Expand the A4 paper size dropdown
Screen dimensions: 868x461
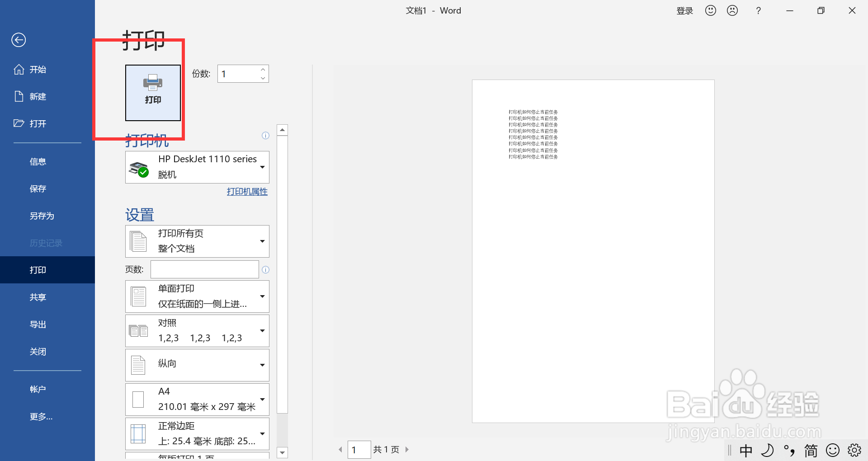(197, 400)
